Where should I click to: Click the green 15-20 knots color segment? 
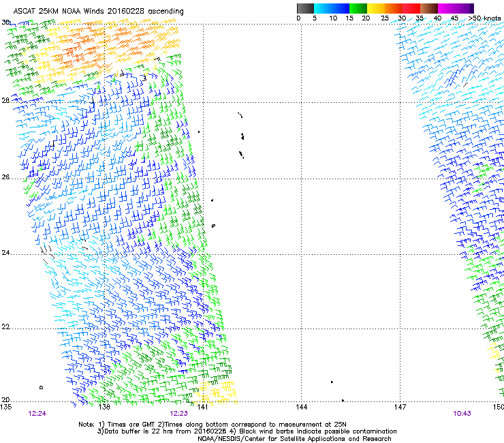(x=358, y=8)
